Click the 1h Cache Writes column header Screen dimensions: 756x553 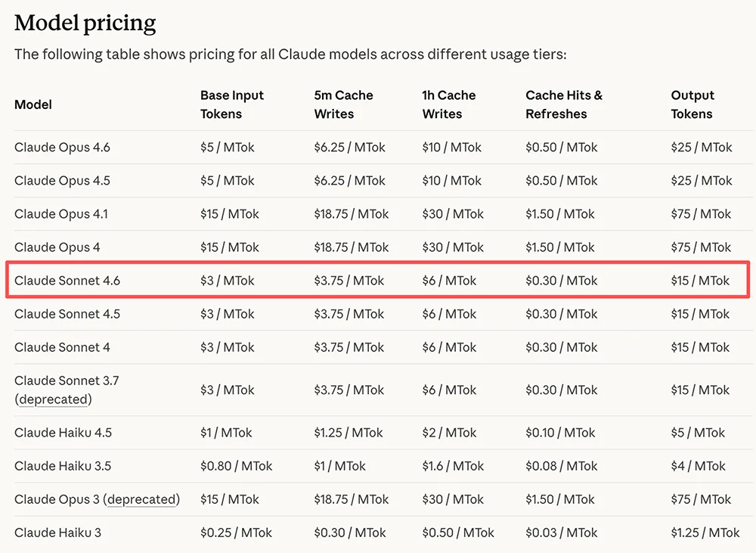click(x=448, y=104)
